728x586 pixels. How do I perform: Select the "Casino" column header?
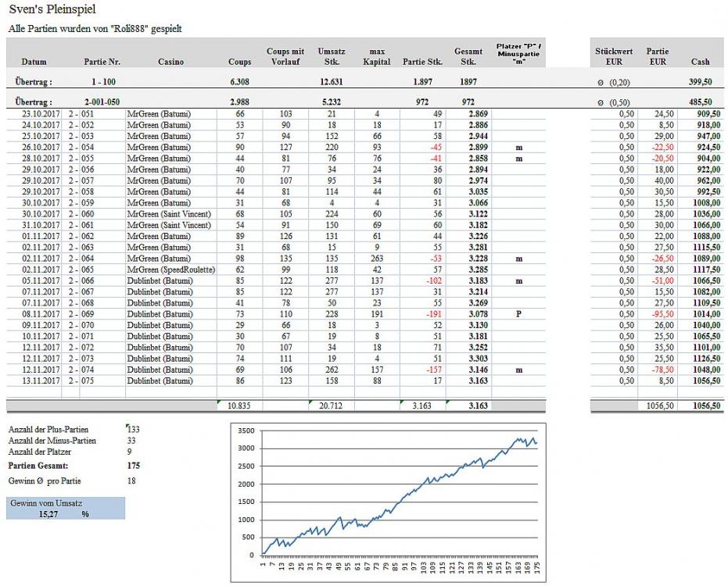click(x=171, y=62)
